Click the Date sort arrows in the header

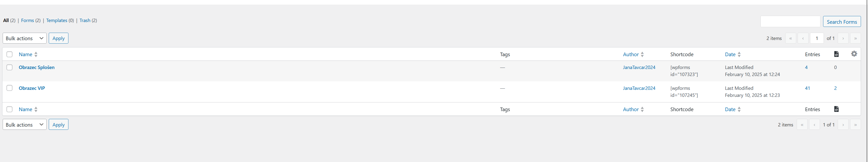(739, 54)
